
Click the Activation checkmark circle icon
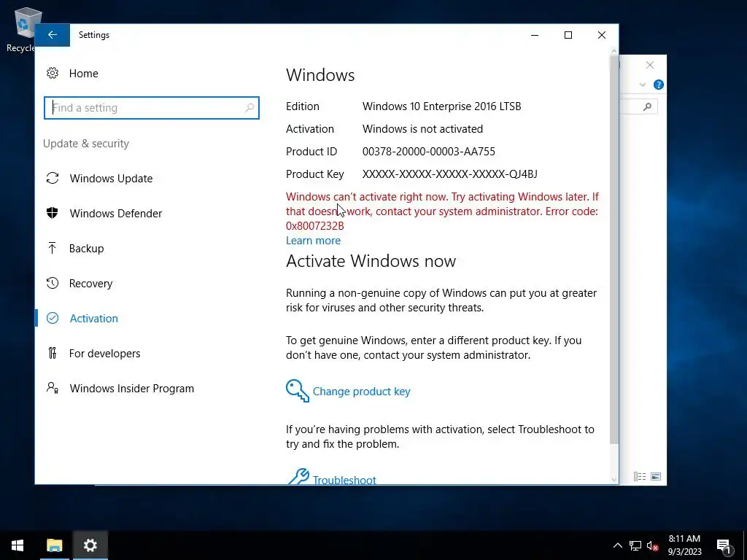(x=53, y=318)
